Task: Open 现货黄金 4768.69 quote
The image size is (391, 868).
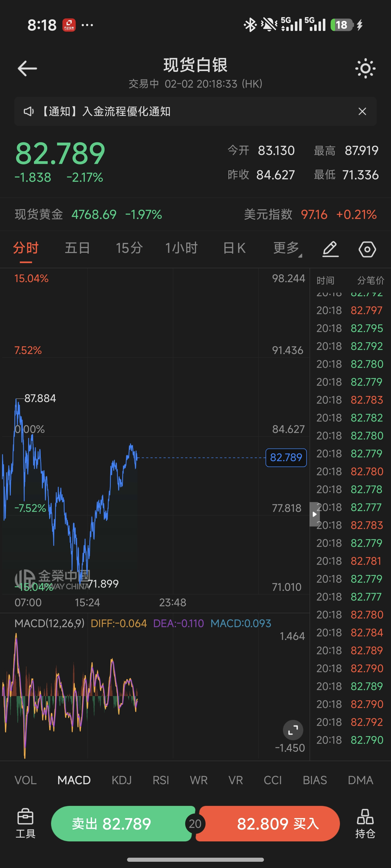Action: (x=89, y=214)
